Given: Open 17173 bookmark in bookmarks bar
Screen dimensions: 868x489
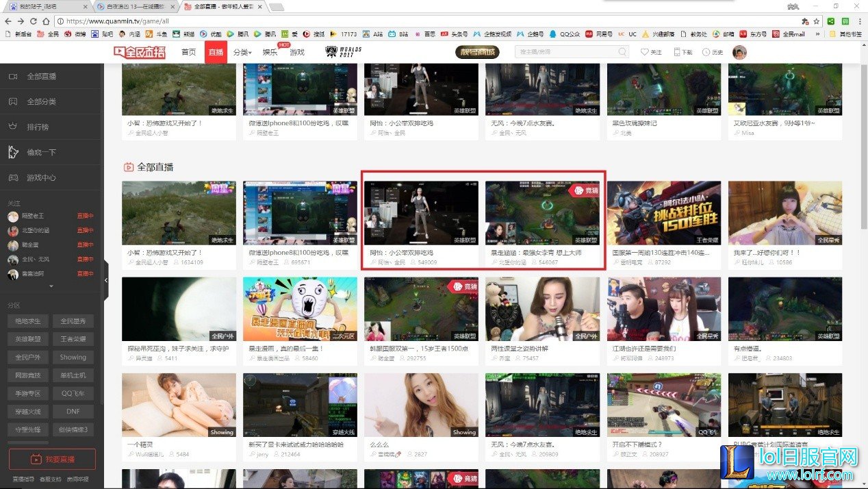Looking at the screenshot, I should 344,33.
